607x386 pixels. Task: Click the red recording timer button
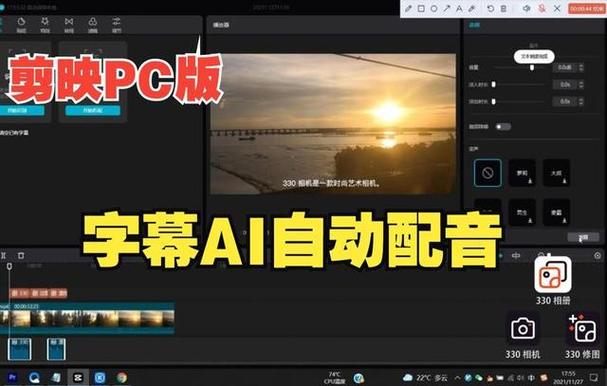click(586, 8)
